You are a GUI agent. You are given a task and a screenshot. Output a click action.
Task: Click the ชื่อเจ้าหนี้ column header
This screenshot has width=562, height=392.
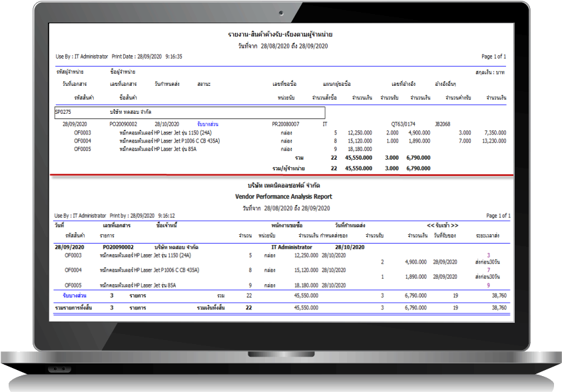coord(166,226)
